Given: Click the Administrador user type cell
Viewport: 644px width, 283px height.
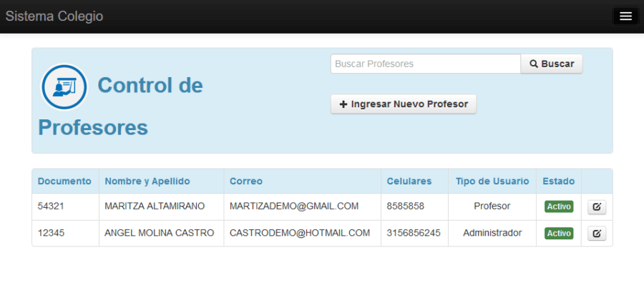Looking at the screenshot, I should [x=492, y=233].
